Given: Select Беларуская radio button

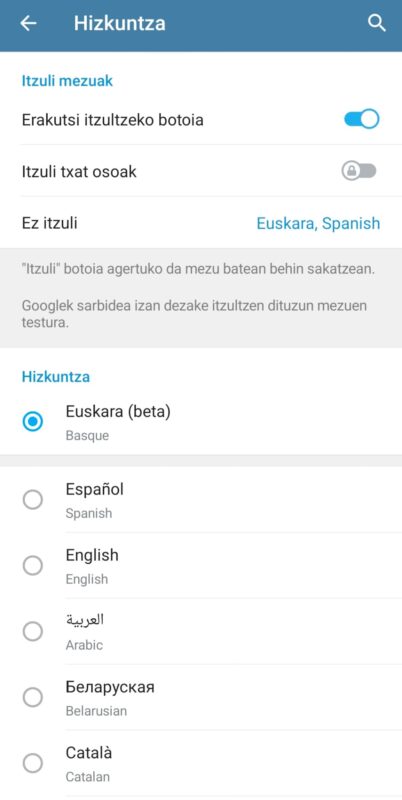Looking at the screenshot, I should point(33,697).
